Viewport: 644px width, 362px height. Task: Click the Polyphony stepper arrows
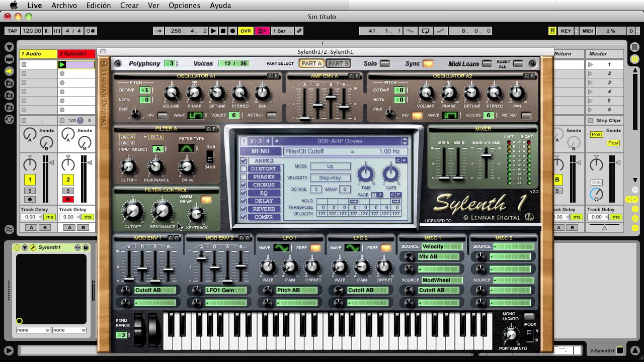click(x=177, y=63)
